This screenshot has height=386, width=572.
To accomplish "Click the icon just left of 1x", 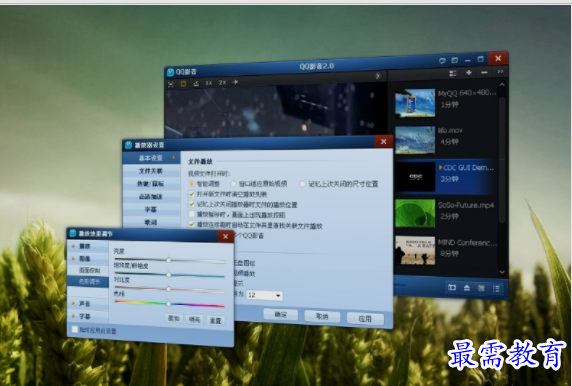I will (196, 84).
